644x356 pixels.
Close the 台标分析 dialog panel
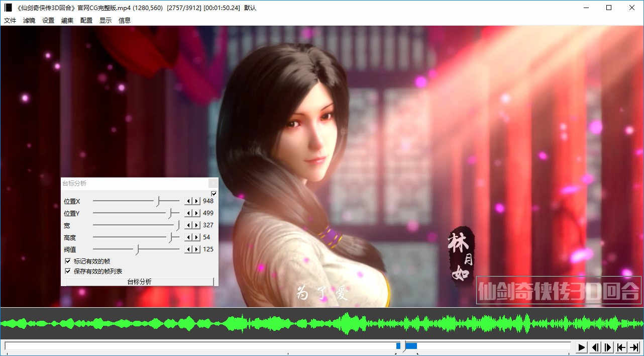pyautogui.click(x=213, y=183)
